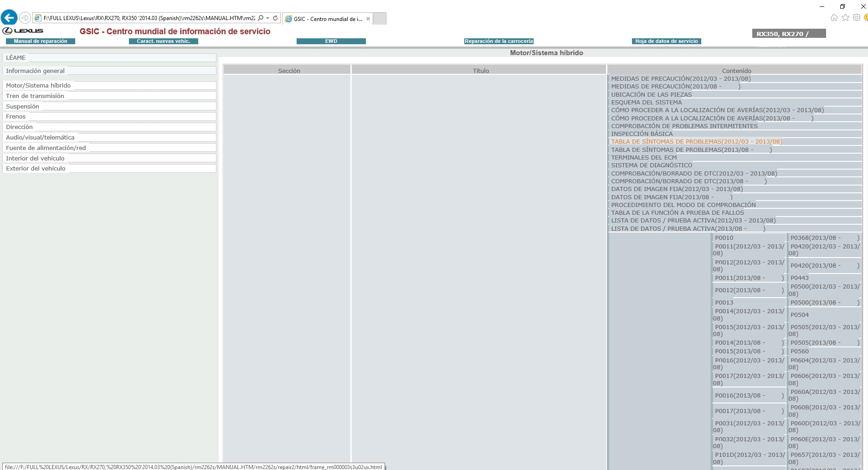Screen dimensions: 868x470
Task: Click the browser Back arrow button
Action: [x=9, y=18]
